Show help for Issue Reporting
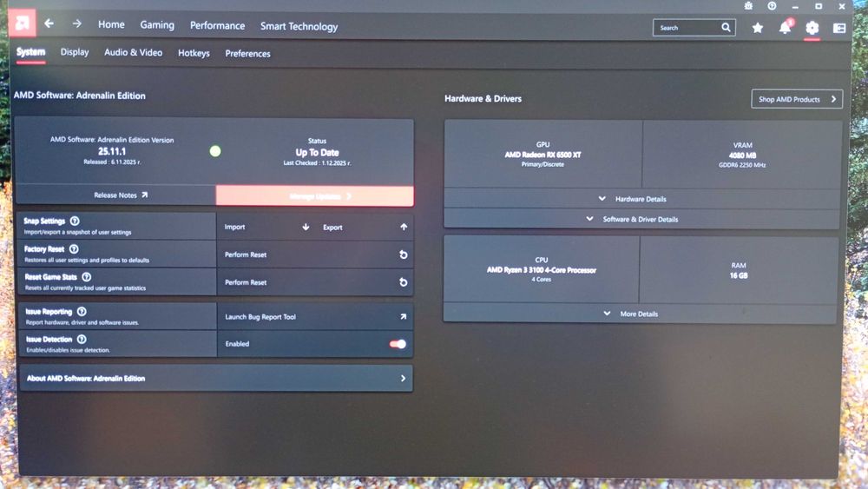Screen dimensions: 868x489 pos(82,312)
